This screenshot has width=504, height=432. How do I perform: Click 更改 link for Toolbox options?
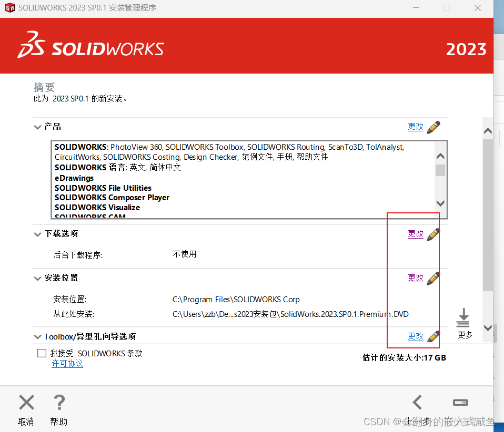[416, 336]
